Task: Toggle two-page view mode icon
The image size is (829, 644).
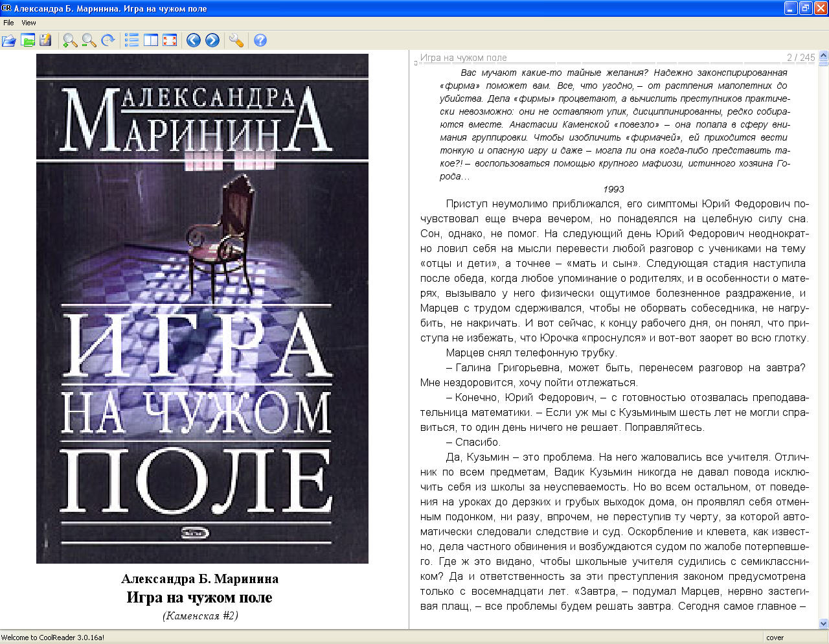Action: point(151,40)
